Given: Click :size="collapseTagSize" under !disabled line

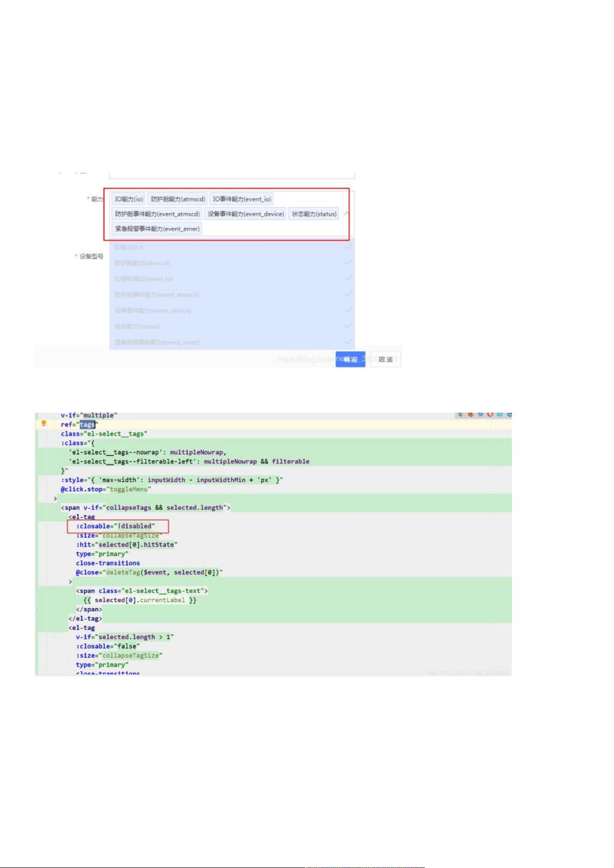Looking at the screenshot, I should [119, 536].
